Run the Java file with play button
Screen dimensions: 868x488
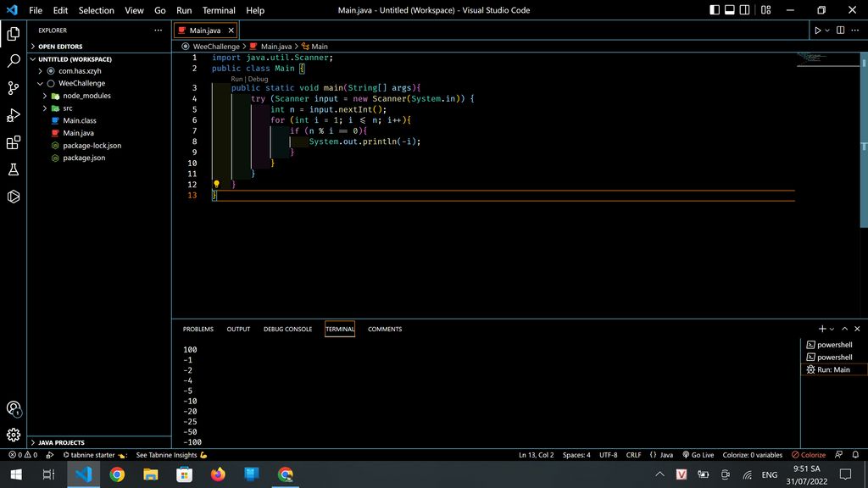[x=817, y=30]
